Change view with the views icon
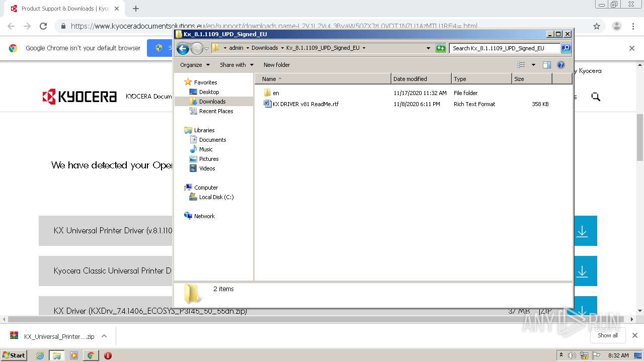The width and height of the screenshot is (644, 362). click(x=521, y=65)
